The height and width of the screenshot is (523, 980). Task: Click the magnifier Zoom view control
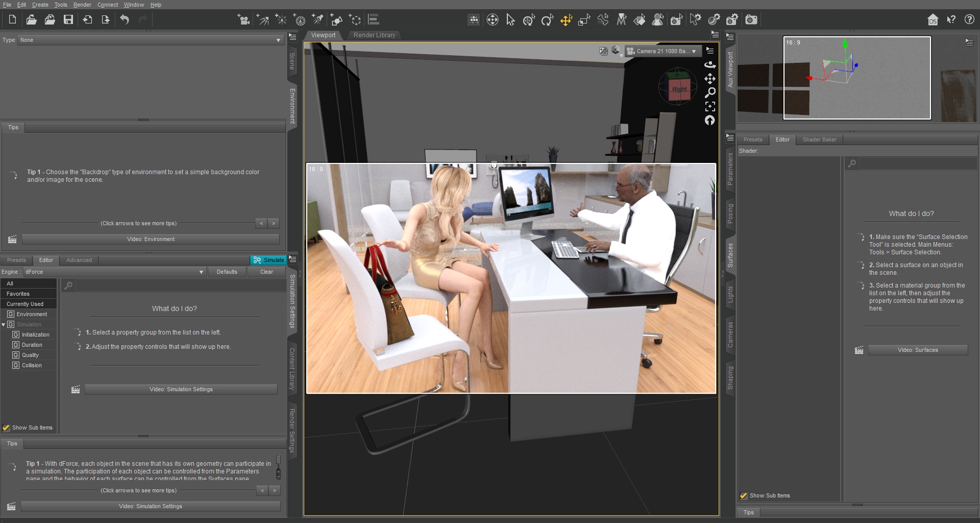click(x=709, y=92)
